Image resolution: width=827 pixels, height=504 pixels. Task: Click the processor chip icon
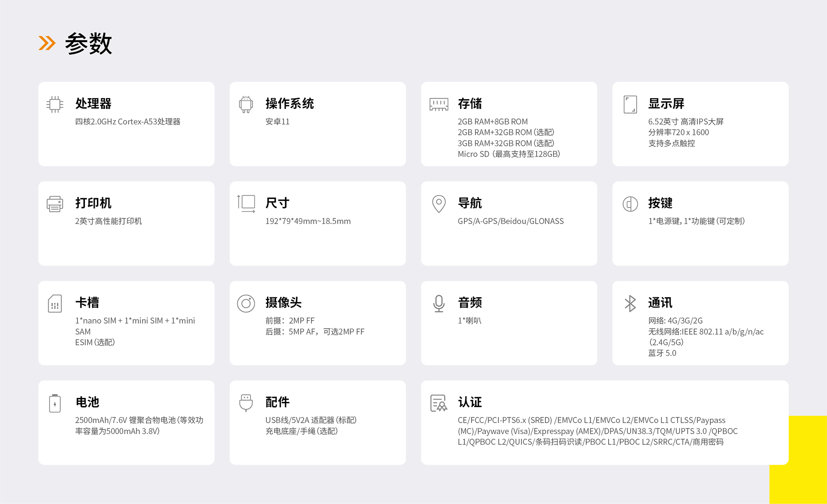55,104
